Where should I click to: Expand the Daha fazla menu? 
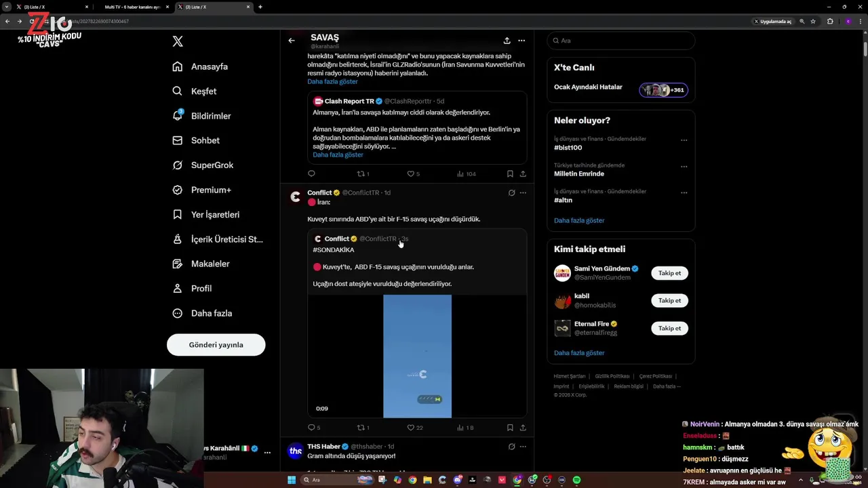point(202,313)
